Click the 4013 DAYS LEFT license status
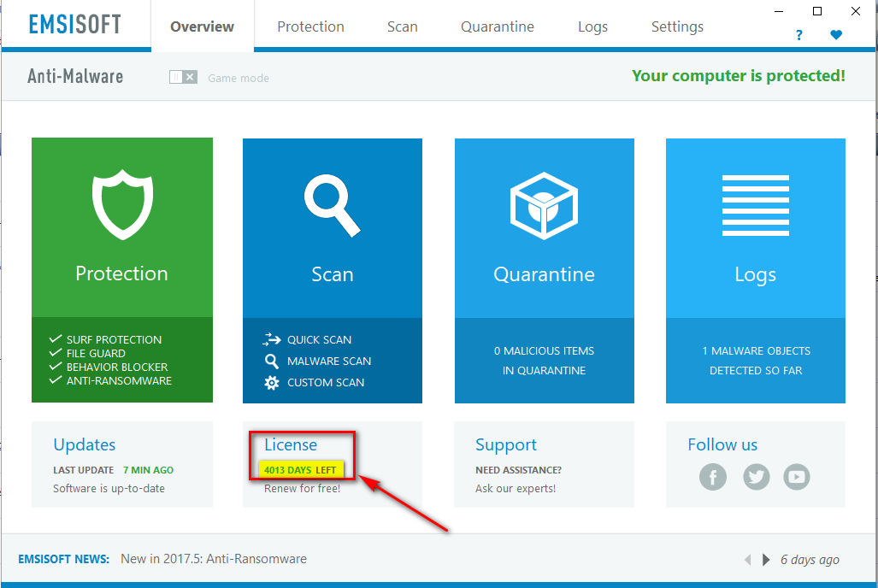878x588 pixels. click(x=300, y=470)
